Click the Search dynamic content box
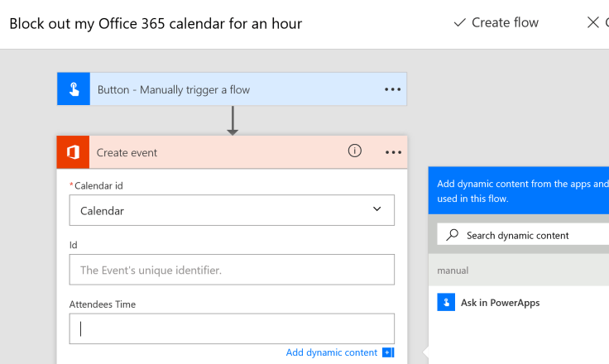Image resolution: width=609 pixels, height=364 pixels. click(530, 236)
